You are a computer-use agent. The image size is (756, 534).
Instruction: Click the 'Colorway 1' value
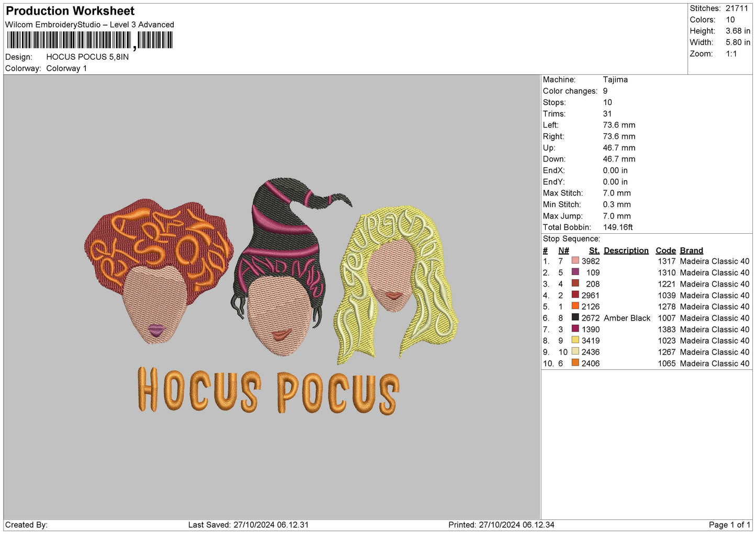pos(66,69)
